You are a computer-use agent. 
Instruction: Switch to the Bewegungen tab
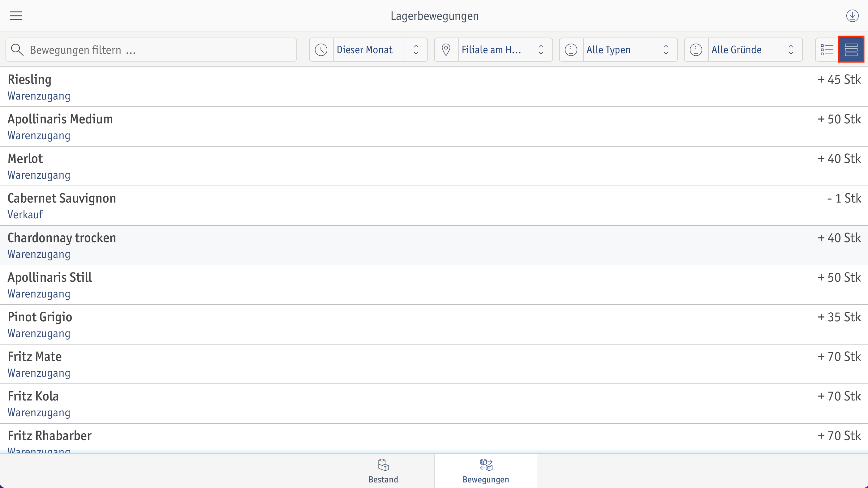(x=486, y=471)
